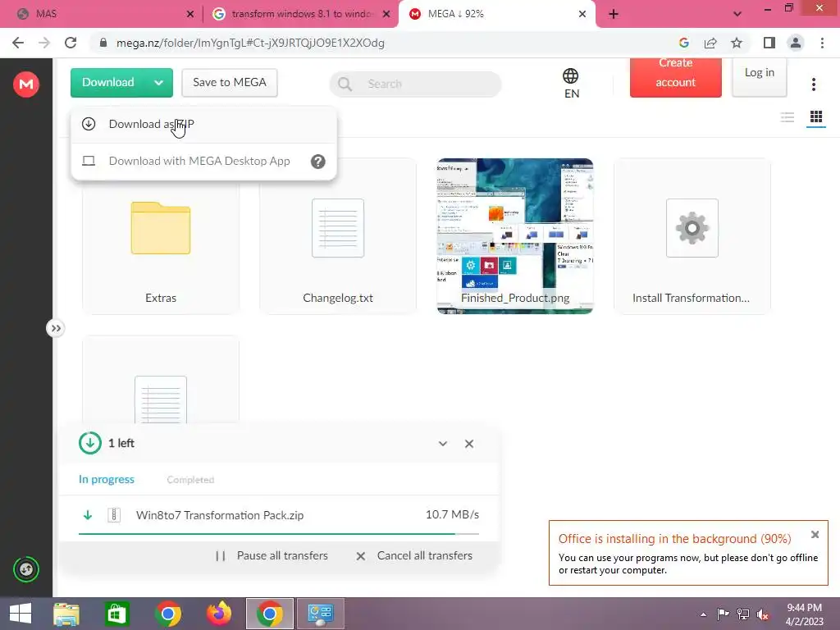Click Save to MEGA button

(230, 83)
